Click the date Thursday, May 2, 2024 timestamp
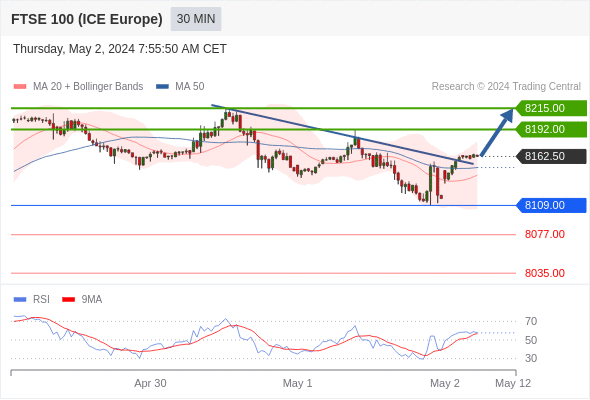Image resolution: width=590 pixels, height=400 pixels. point(120,49)
